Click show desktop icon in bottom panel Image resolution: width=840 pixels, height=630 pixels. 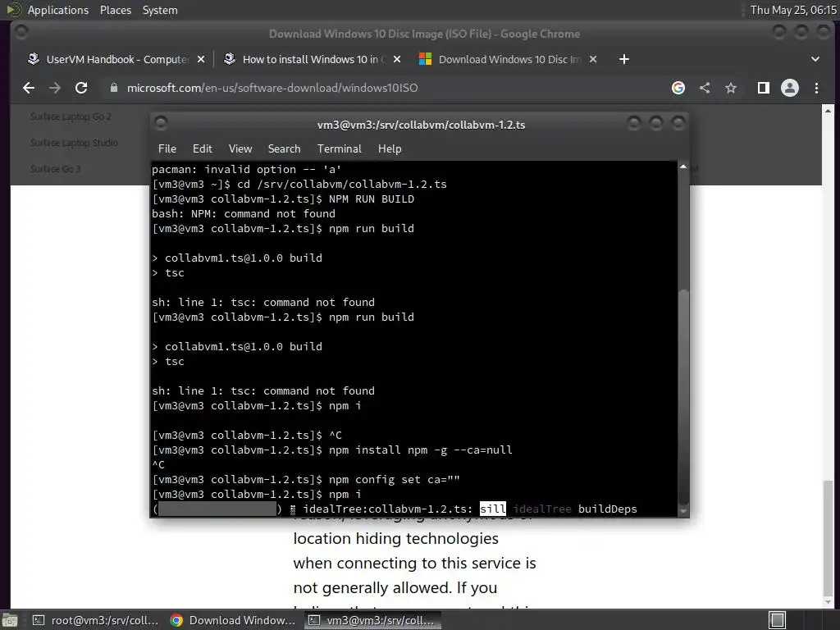coord(10,620)
